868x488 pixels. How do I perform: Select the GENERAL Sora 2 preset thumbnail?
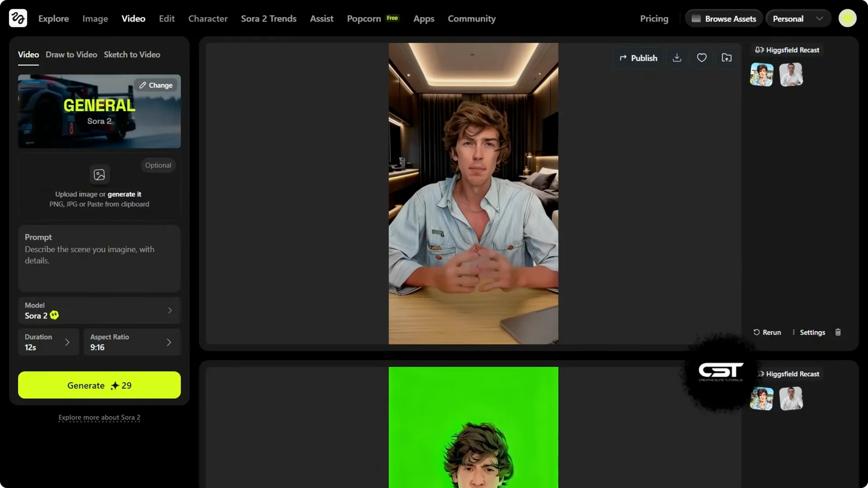99,111
